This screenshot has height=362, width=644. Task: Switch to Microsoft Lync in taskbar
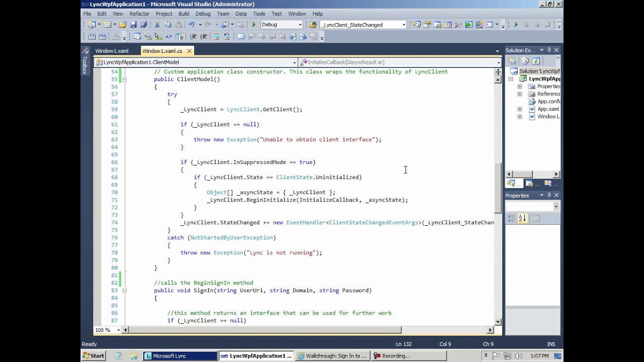(180, 356)
